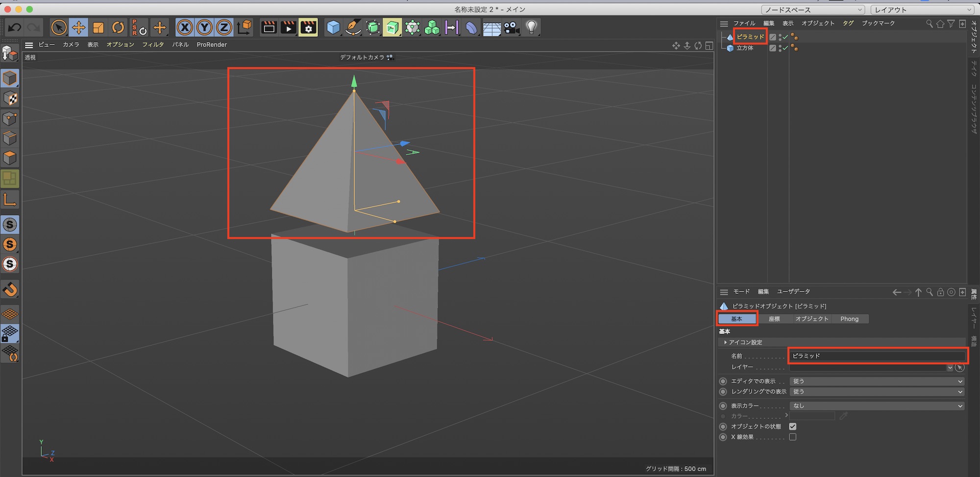
Task: Click the 名前 input field
Action: 877,356
